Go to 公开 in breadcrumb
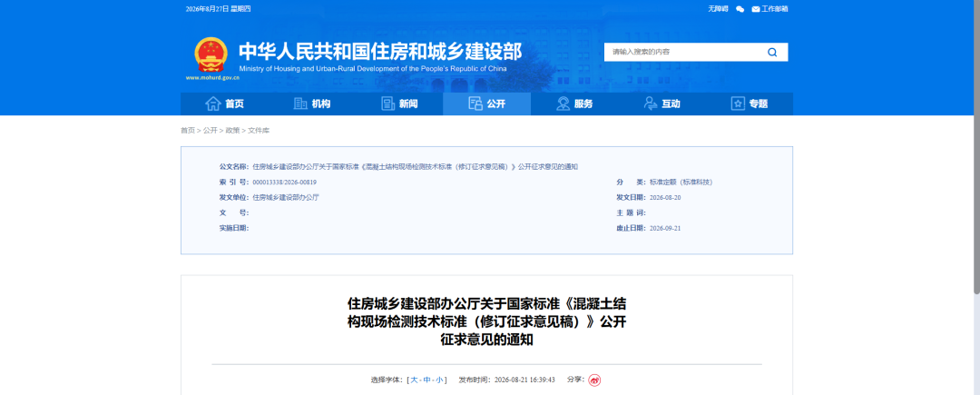This screenshot has height=395, width=980. pos(210,131)
